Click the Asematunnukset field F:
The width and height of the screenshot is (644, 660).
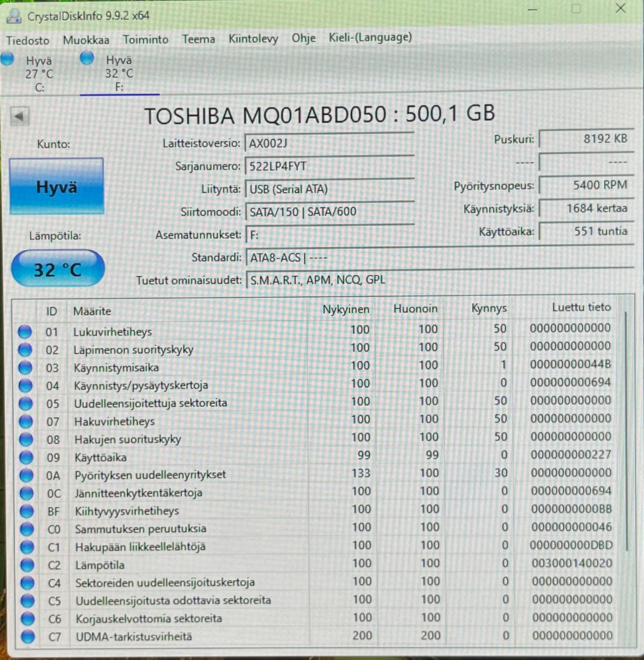(x=329, y=235)
